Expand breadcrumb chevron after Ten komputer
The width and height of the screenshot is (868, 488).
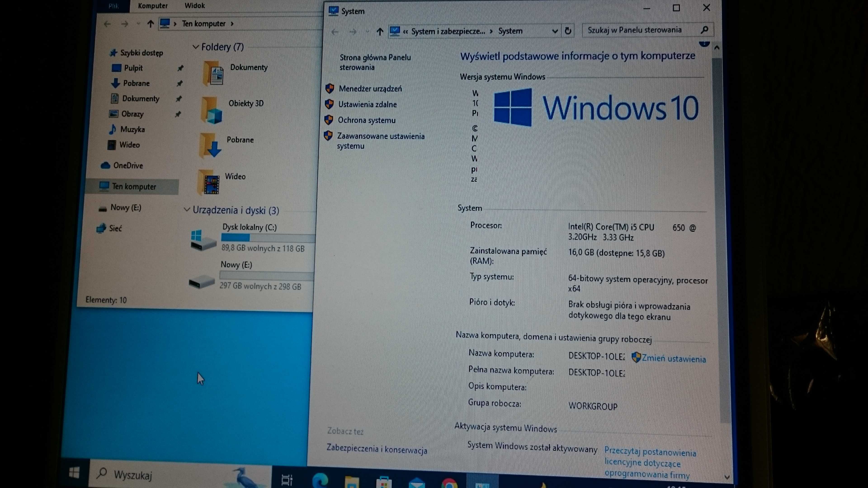(232, 23)
